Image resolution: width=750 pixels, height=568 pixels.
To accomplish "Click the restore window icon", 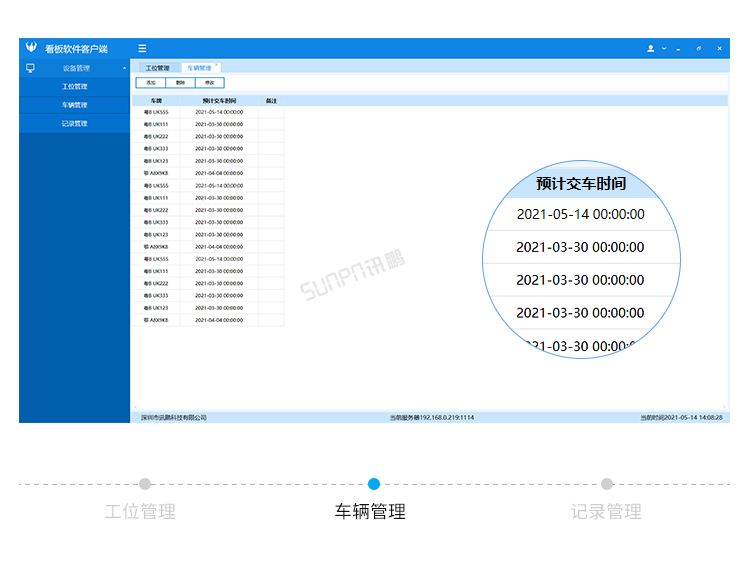I will click(699, 48).
